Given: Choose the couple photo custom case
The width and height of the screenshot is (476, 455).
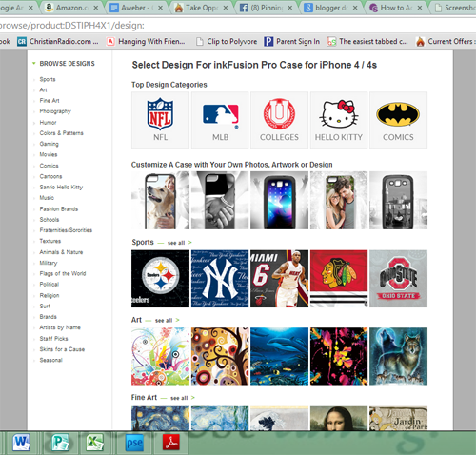Looking at the screenshot, I should [339, 200].
